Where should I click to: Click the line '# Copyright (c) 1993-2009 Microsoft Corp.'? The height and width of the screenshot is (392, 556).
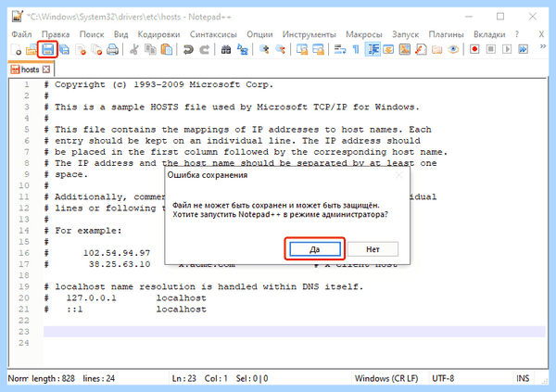pos(158,84)
